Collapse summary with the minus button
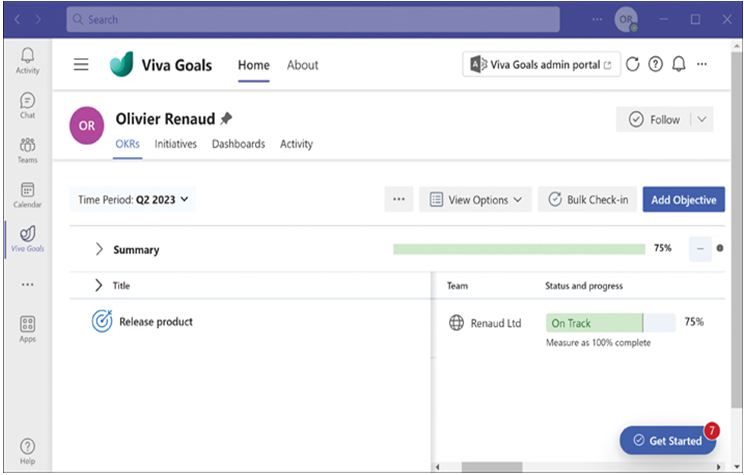744x475 pixels. [700, 249]
